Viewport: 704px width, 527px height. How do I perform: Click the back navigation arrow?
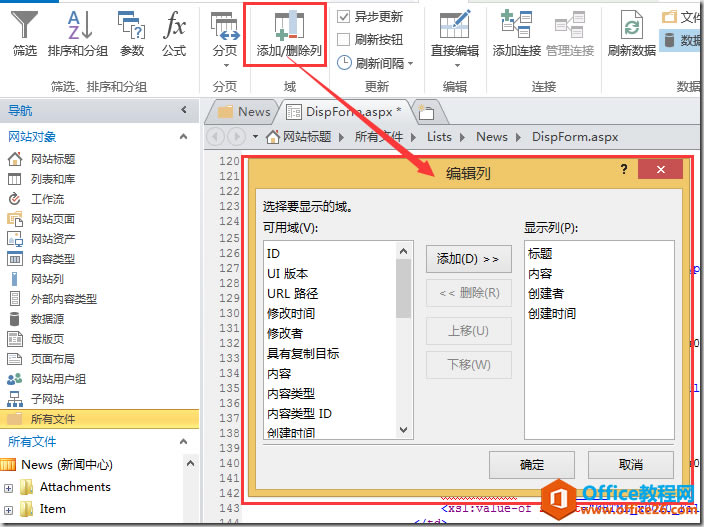(216, 136)
